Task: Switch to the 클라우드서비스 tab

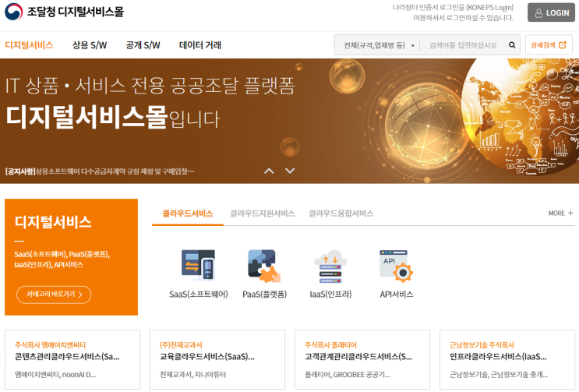Action: [188, 214]
